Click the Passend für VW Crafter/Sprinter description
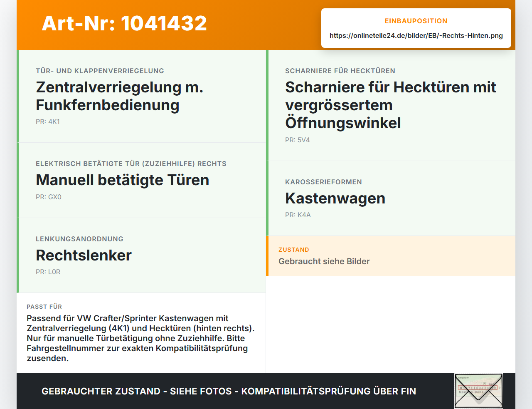The width and height of the screenshot is (532, 409). click(141, 338)
